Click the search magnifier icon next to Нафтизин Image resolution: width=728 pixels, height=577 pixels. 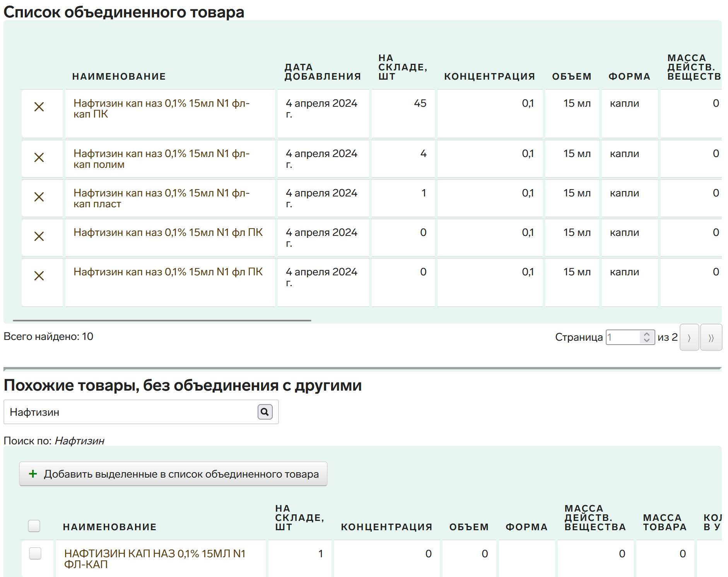tap(265, 412)
